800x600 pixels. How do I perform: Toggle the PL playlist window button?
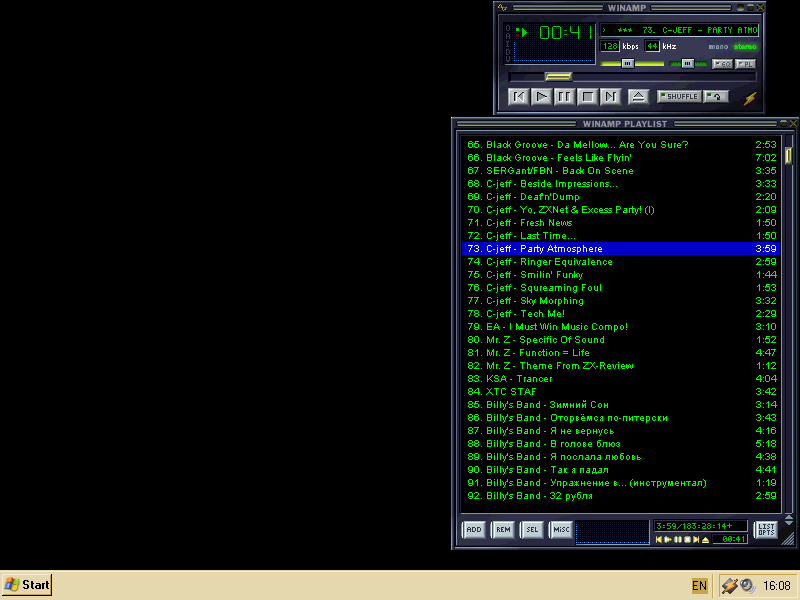point(746,64)
